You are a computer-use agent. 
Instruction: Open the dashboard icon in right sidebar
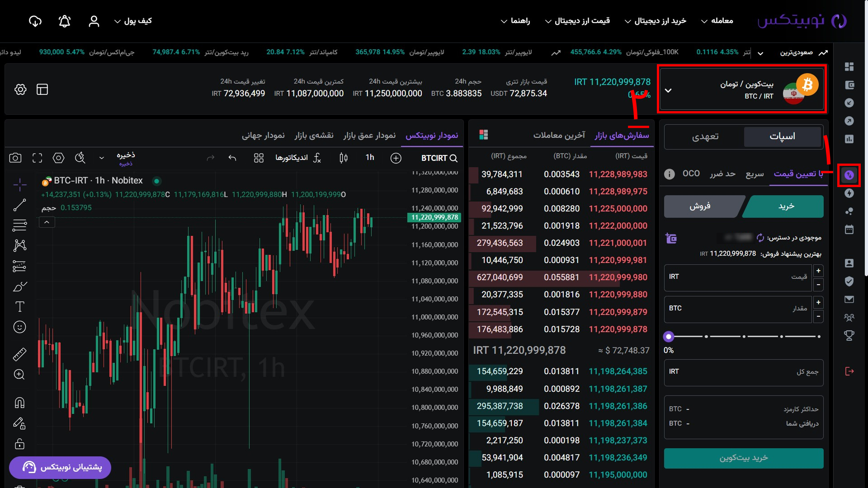849,67
